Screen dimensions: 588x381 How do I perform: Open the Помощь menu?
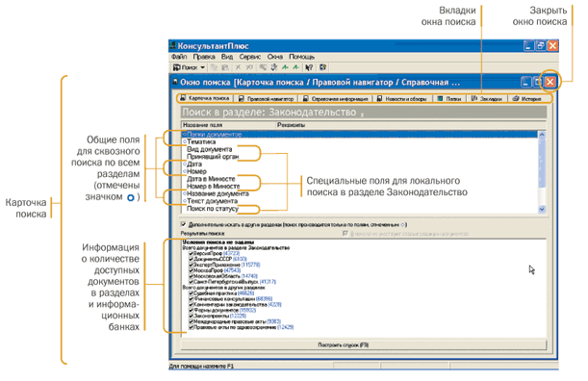pos(301,57)
